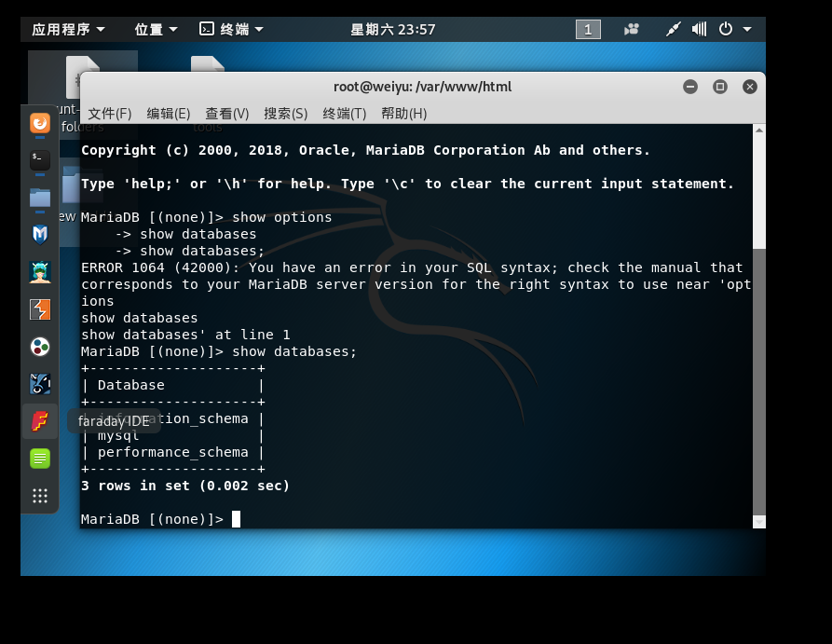Viewport: 832px width, 644px height.
Task: Click the MariaDB prompt cursor line
Action: point(161,519)
